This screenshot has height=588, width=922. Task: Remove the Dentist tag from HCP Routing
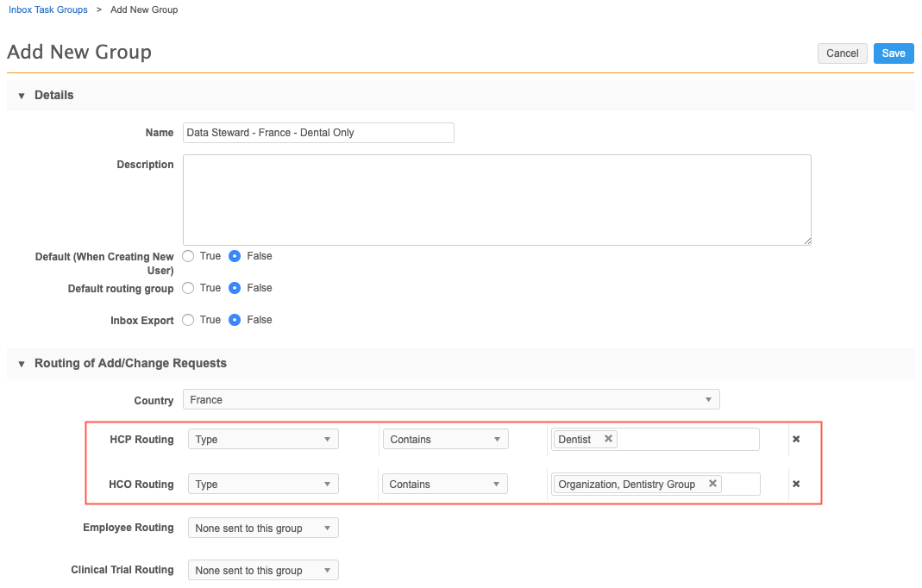pos(608,439)
